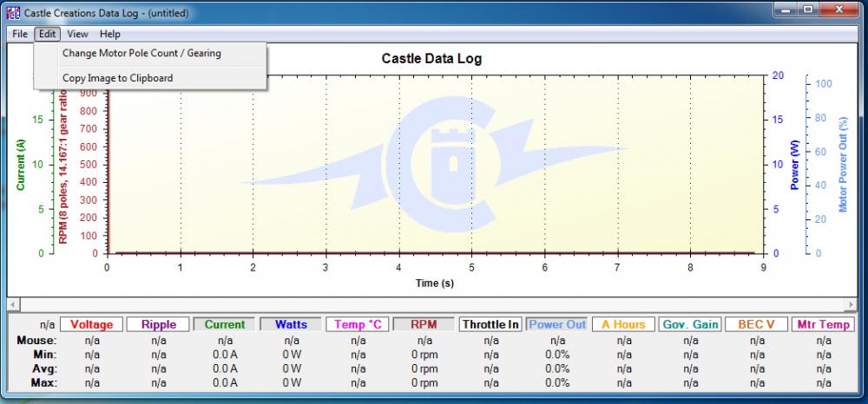Click the Min row label
Image resolution: width=868 pixels, height=404 pixels.
(x=43, y=355)
